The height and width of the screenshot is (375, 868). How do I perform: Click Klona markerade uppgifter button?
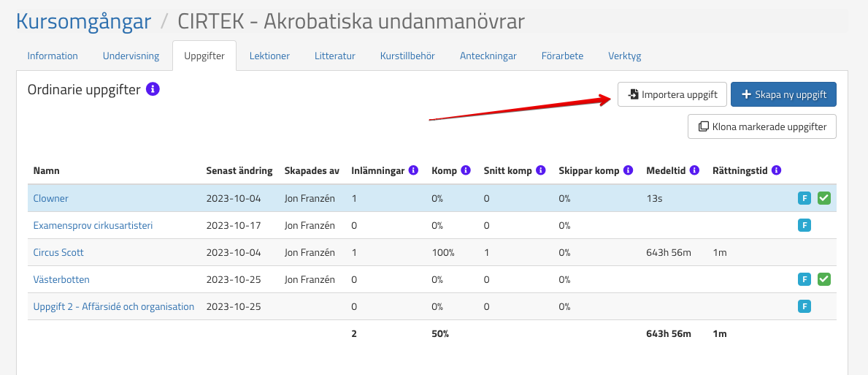[x=762, y=126]
